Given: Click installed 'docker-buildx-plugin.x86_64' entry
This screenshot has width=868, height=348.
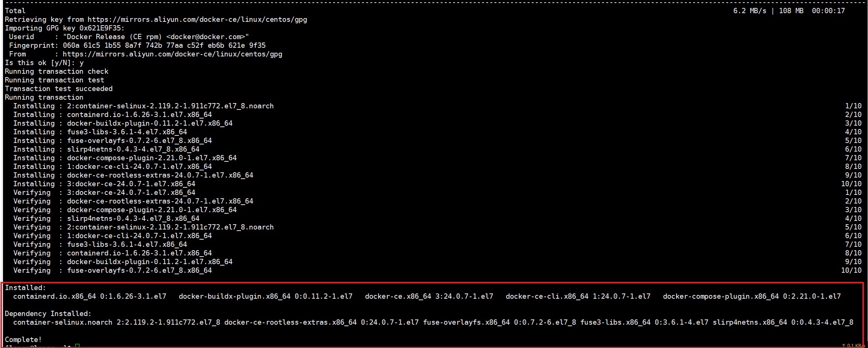Looking at the screenshot, I should (266, 296).
